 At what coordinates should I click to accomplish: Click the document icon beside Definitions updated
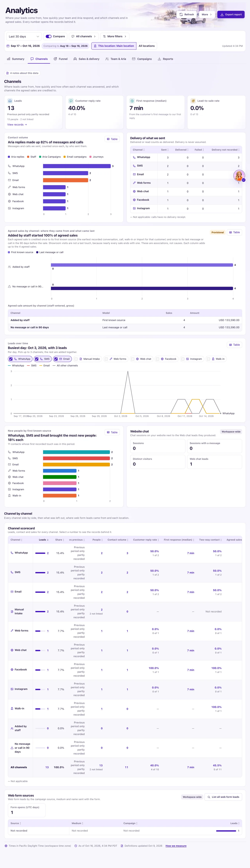[x=122, y=846]
